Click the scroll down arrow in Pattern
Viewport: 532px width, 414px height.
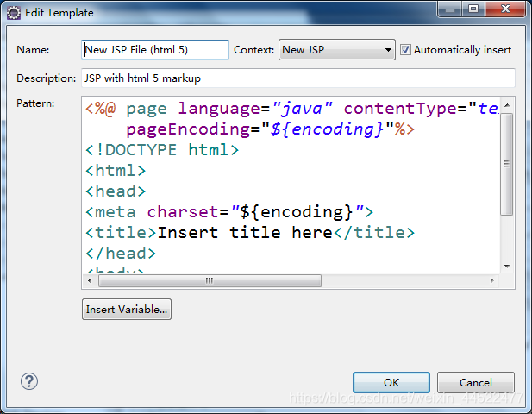507,266
